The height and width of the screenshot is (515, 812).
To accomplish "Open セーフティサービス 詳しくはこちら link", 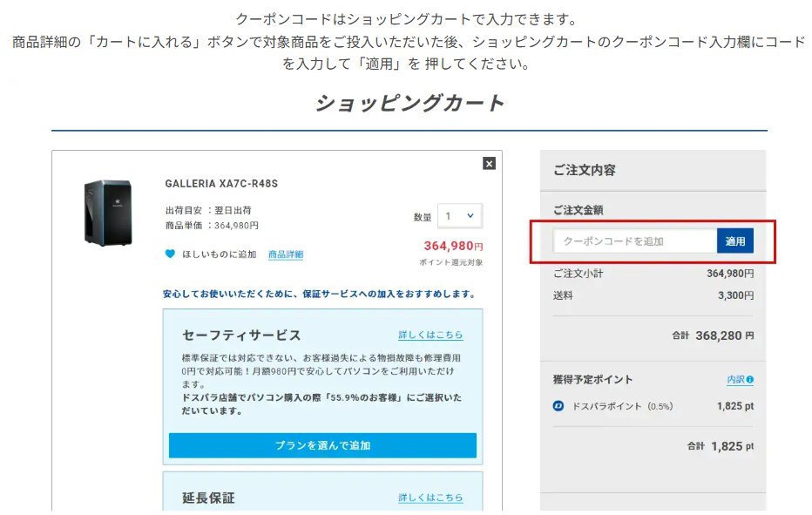I will tap(430, 335).
